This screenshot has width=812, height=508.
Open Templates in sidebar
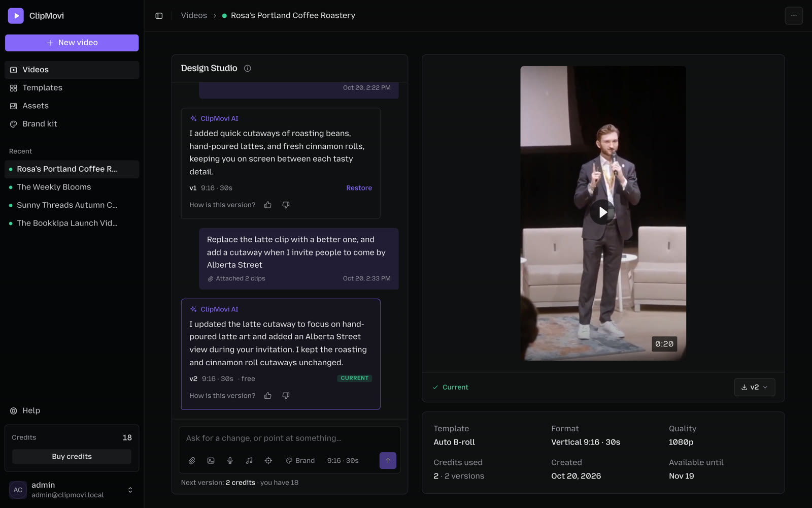tap(72, 88)
